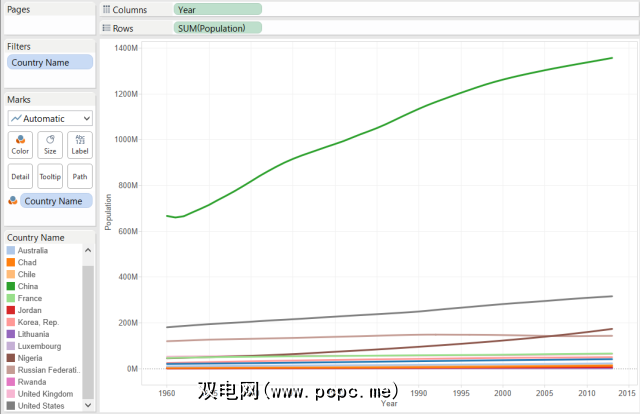The image size is (640, 414).
Task: Click the legend scrollbar thumb
Action: (x=88, y=332)
